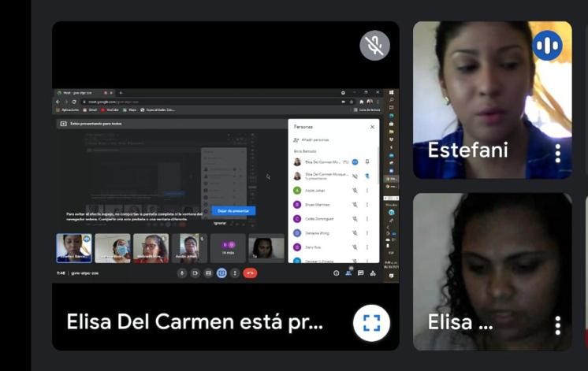Open Bruas Martinez's more options

click(x=367, y=205)
